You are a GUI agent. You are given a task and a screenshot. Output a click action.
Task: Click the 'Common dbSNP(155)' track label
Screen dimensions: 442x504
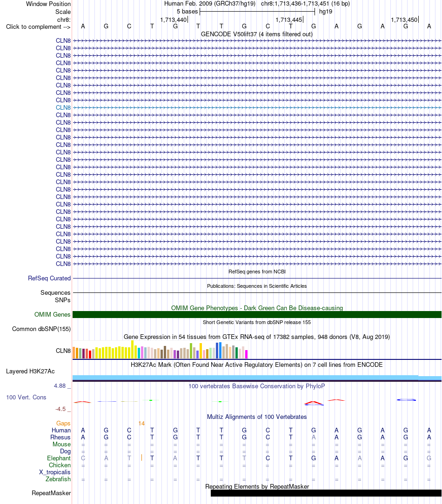(41, 329)
